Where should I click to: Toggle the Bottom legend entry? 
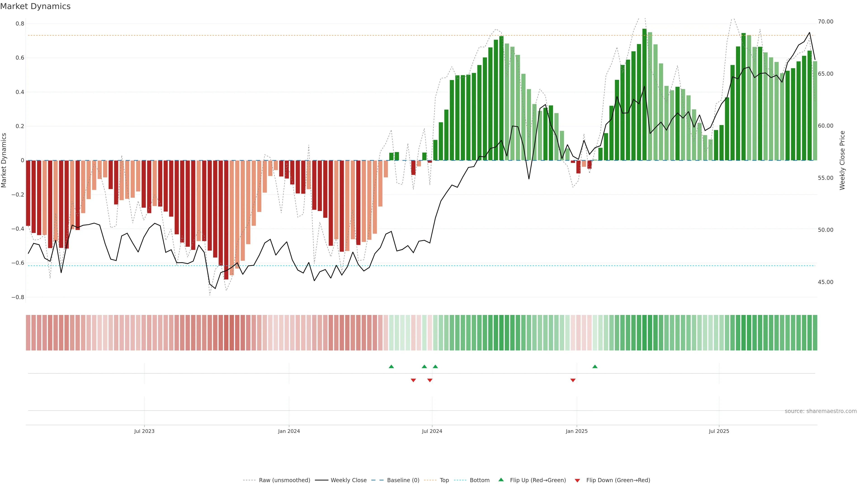pyautogui.click(x=479, y=480)
